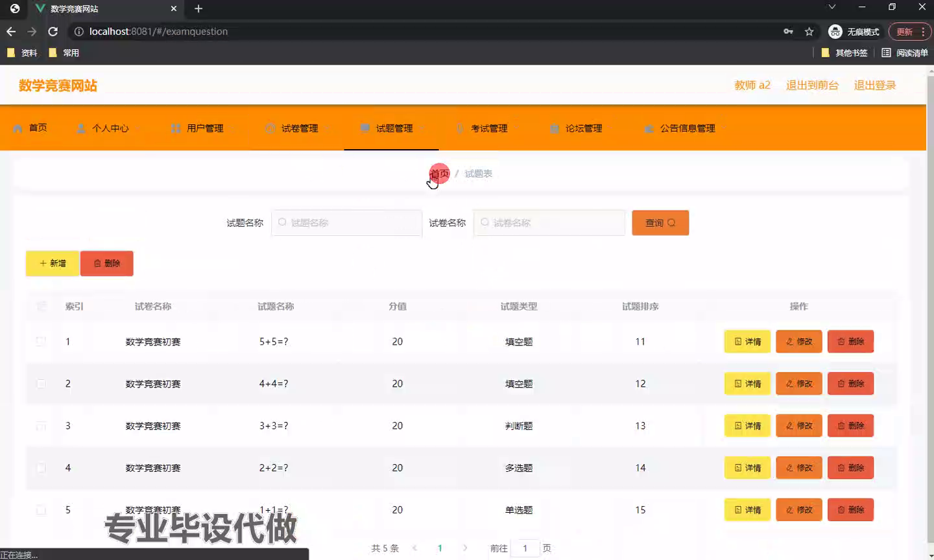The height and width of the screenshot is (560, 934).
Task: Check the row 3 checkbox (3+3=?)
Action: pyautogui.click(x=41, y=425)
